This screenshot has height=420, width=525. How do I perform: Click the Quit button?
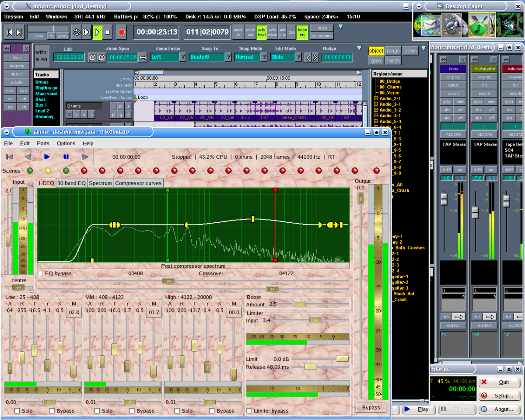499,382
